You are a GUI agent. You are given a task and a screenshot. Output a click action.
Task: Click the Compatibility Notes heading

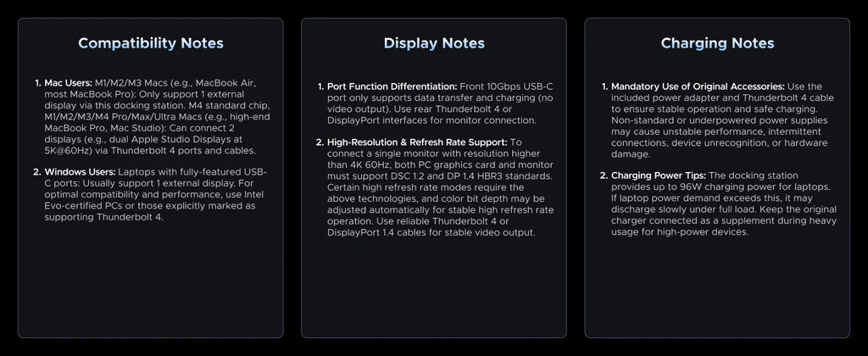151,43
